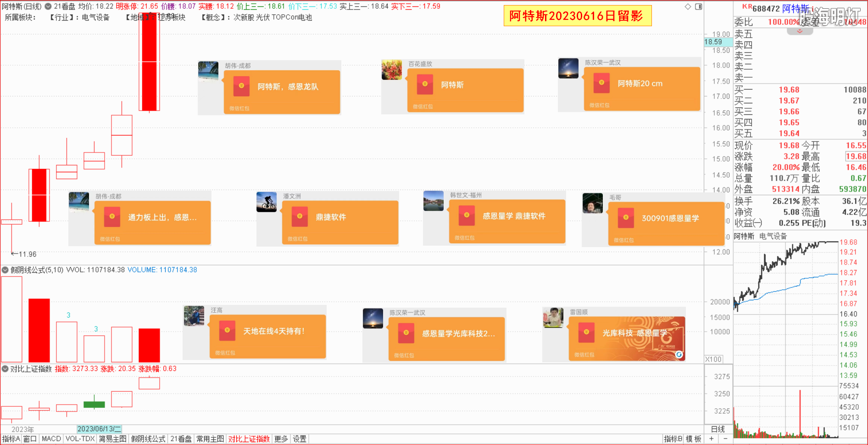Select the 简易主图 tab
Screen dimensions: 868x445
coord(112,439)
